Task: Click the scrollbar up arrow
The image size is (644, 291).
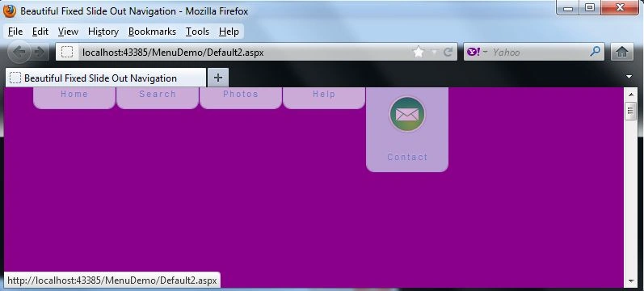Action: pyautogui.click(x=630, y=95)
